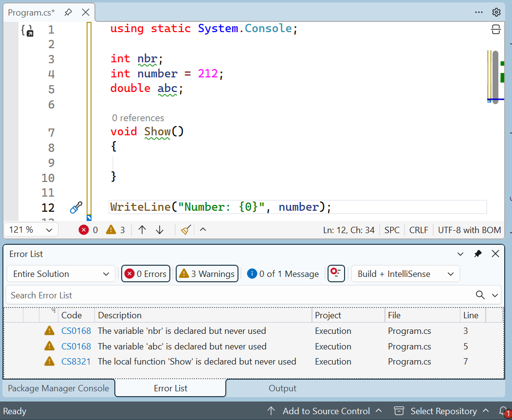Open CS0168 link for 'abc' warning
Viewport: 512px width, 420px height.
point(76,346)
